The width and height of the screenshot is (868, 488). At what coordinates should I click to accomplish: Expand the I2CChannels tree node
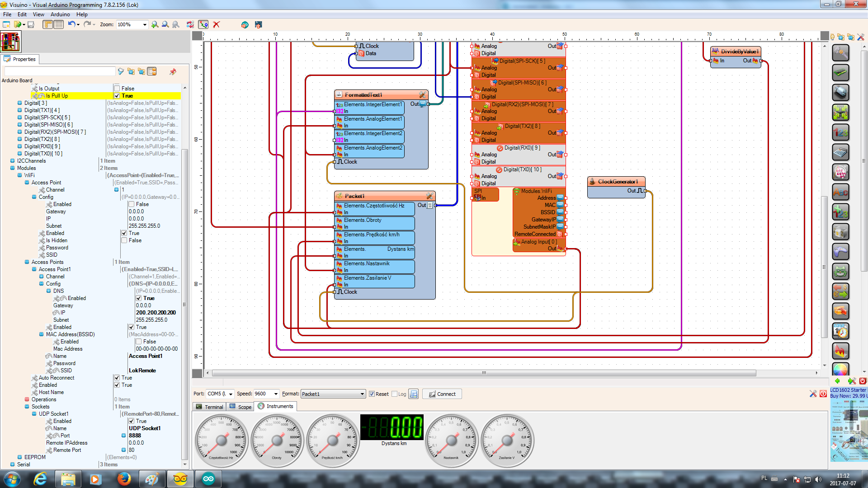(12, 161)
